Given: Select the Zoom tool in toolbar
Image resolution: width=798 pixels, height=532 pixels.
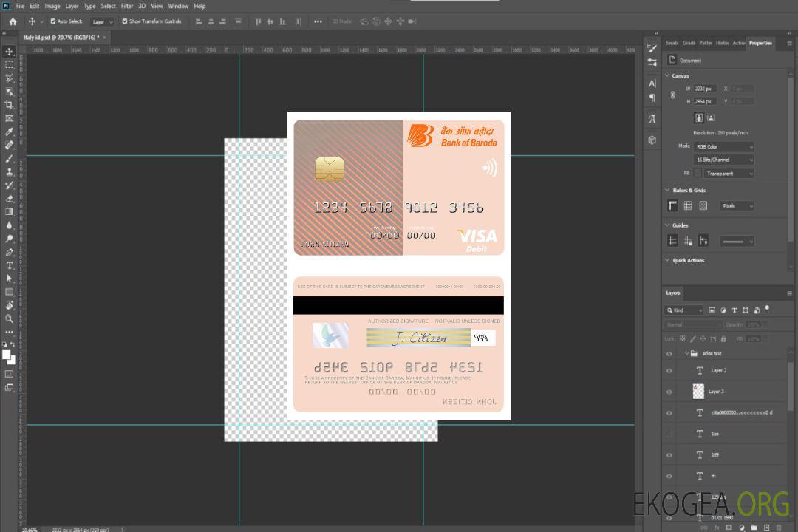Looking at the screenshot, I should pos(10,318).
